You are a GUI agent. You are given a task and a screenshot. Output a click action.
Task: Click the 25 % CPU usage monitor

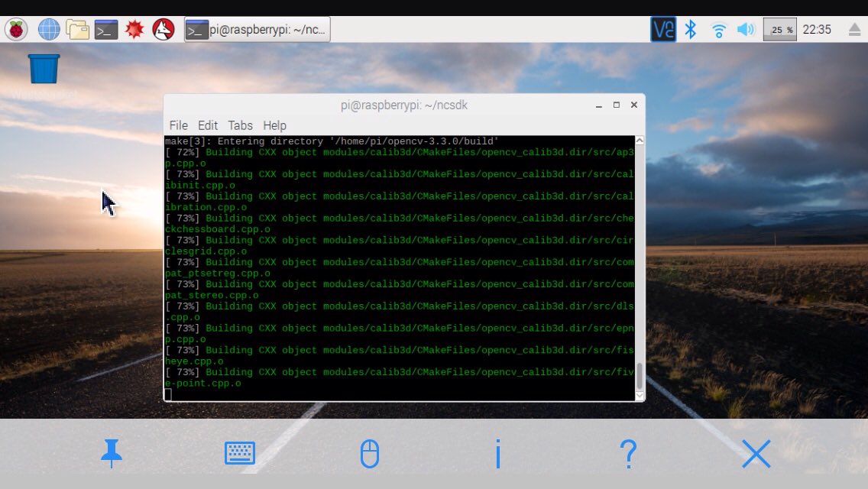[780, 29]
